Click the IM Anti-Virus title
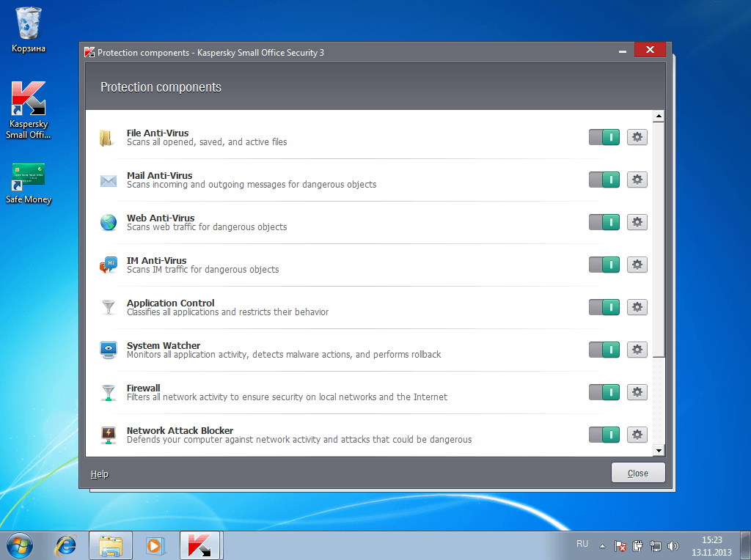Viewport: 751px width, 560px height. [x=157, y=260]
